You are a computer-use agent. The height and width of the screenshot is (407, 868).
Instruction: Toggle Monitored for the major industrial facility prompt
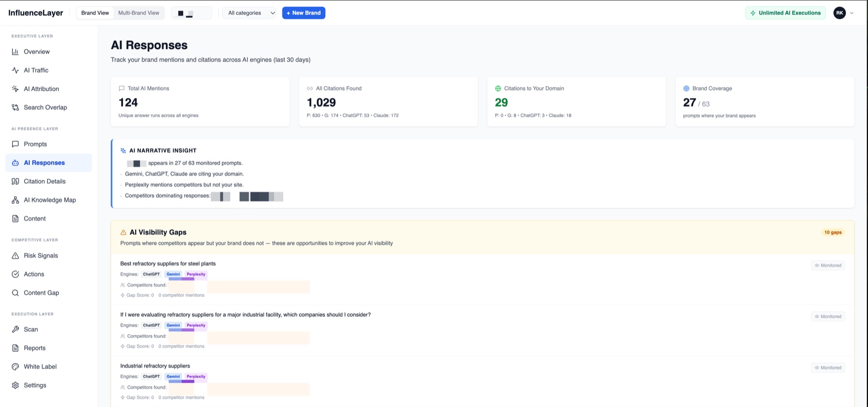828,316
